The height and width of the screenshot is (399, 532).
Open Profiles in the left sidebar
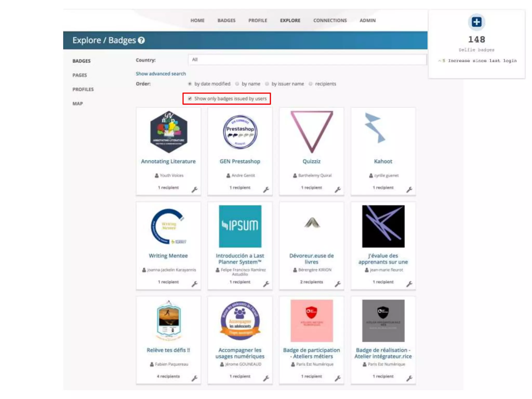coord(83,89)
